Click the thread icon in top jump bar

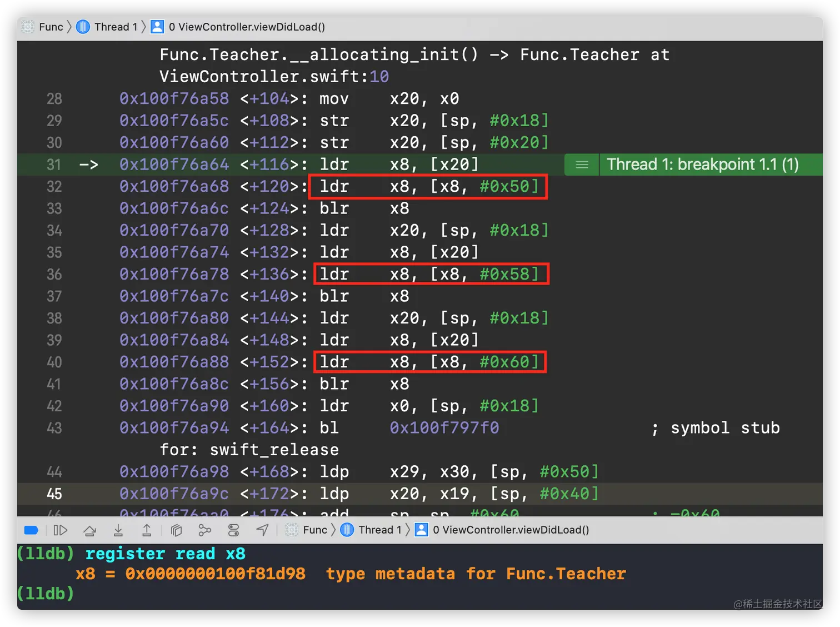tap(83, 27)
